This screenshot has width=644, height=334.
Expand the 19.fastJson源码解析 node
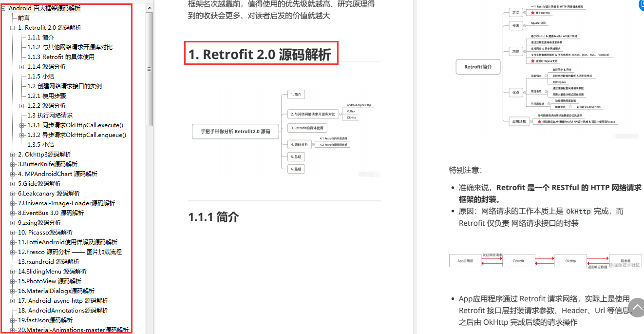point(13,320)
